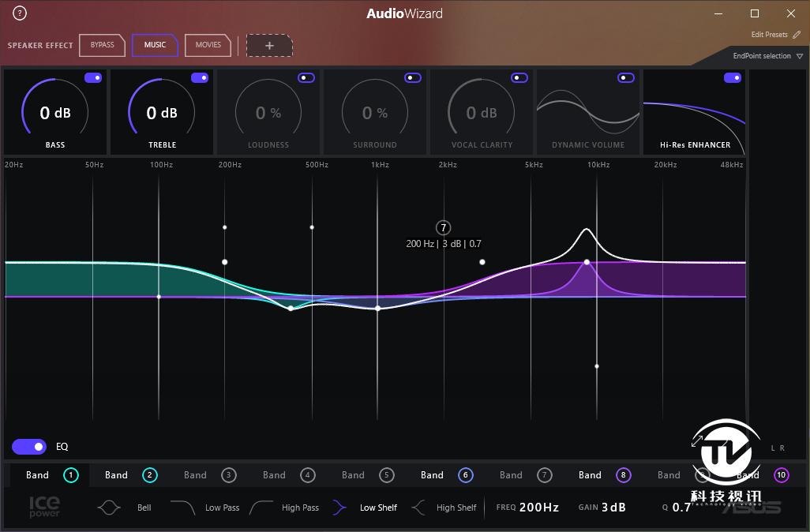This screenshot has width=810, height=532.
Task: Disable the Bass effect toggle
Action: (x=93, y=77)
